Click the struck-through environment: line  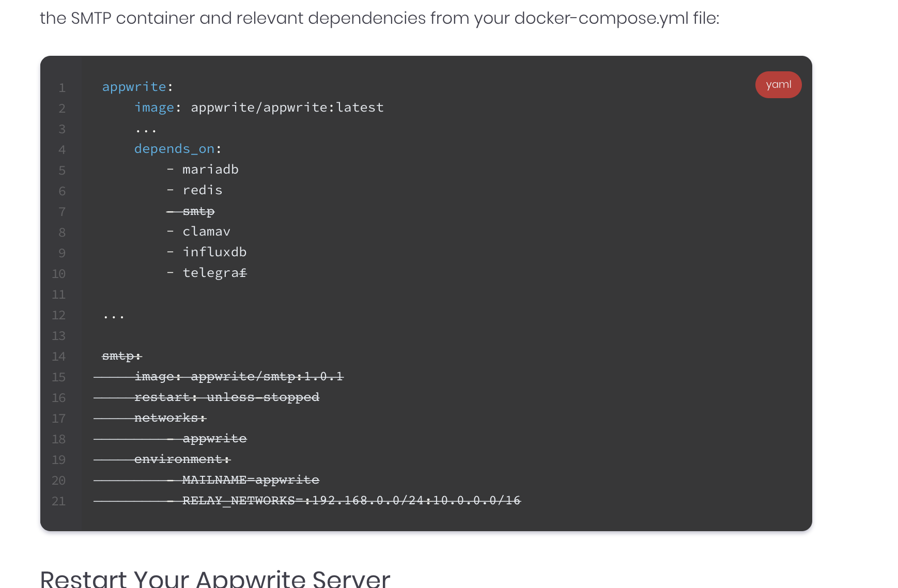(182, 459)
